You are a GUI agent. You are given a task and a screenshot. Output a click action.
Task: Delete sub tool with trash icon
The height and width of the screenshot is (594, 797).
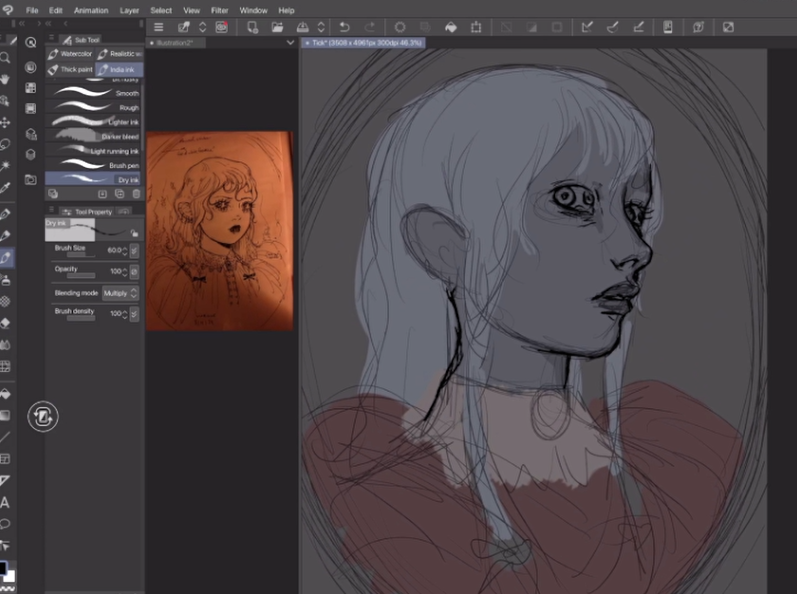136,194
